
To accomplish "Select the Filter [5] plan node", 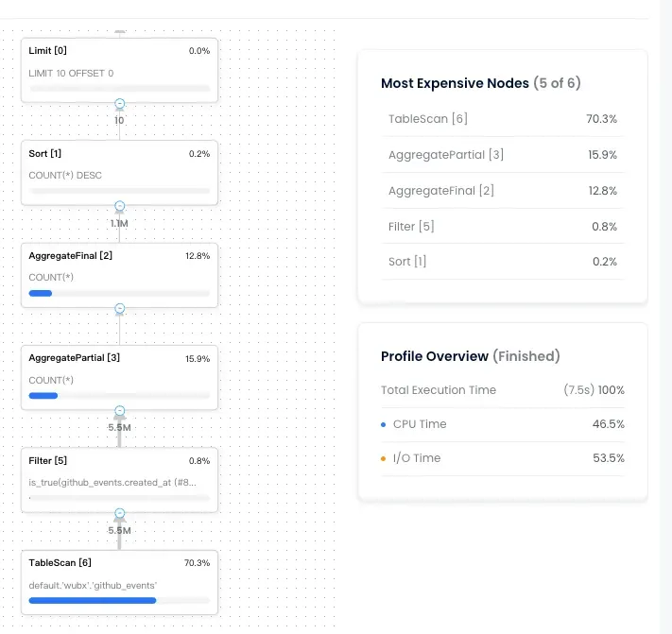I will 120,480.
